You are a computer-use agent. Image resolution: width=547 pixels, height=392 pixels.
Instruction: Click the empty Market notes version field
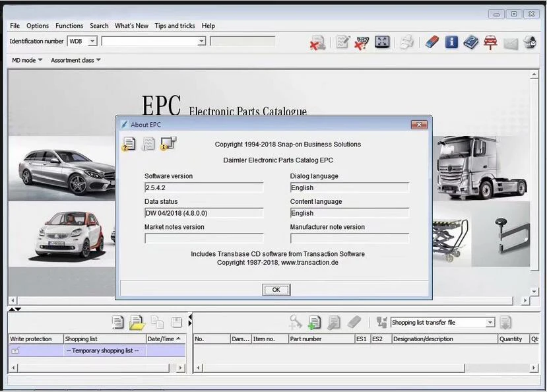coord(204,238)
